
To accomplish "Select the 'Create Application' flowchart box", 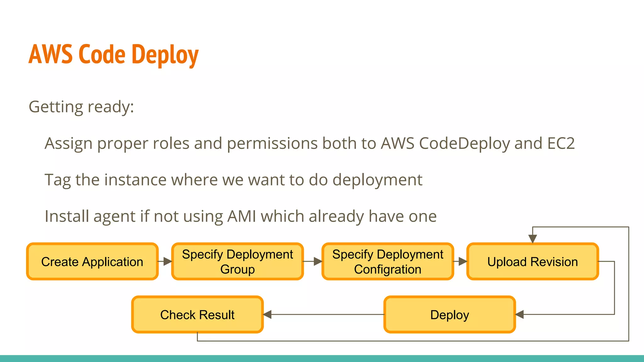I will click(x=92, y=261).
